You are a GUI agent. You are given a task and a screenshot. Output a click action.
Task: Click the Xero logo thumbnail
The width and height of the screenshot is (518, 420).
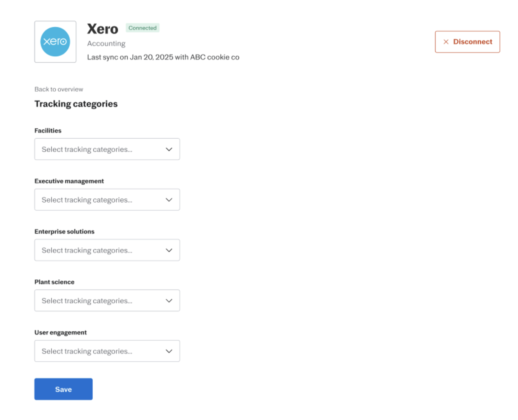(x=55, y=42)
